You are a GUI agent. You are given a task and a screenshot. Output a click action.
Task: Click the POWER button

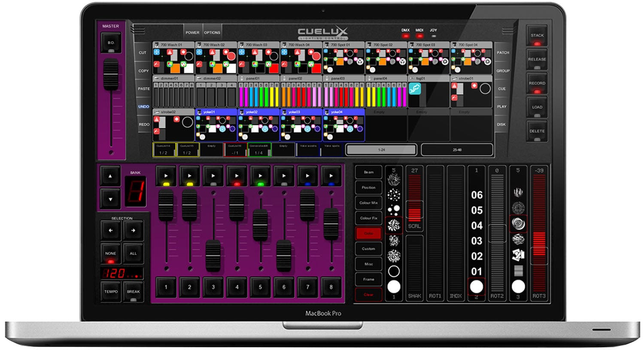(192, 33)
